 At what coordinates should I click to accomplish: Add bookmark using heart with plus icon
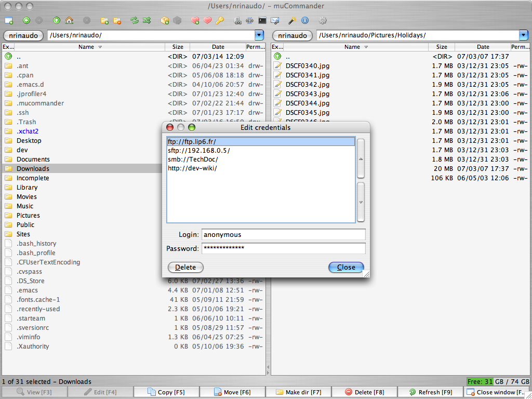tap(195, 21)
